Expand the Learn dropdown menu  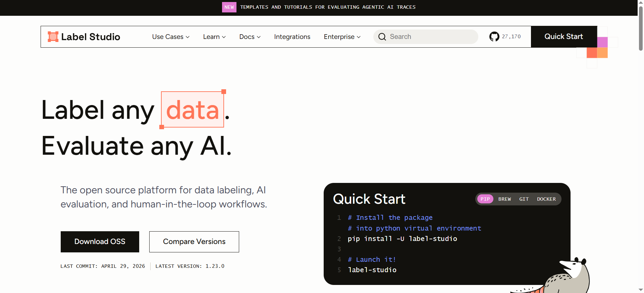[x=214, y=37]
